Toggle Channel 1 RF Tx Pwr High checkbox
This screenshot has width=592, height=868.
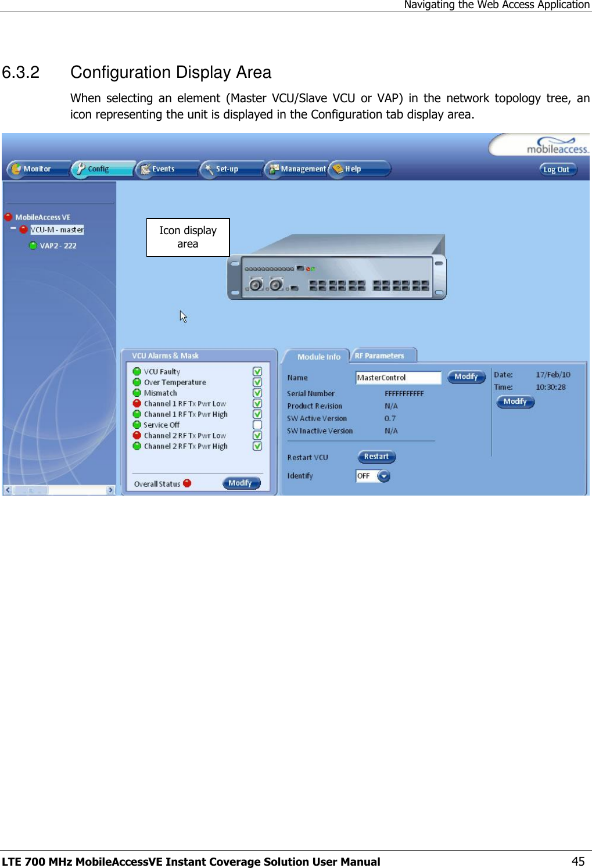pyautogui.click(x=257, y=414)
